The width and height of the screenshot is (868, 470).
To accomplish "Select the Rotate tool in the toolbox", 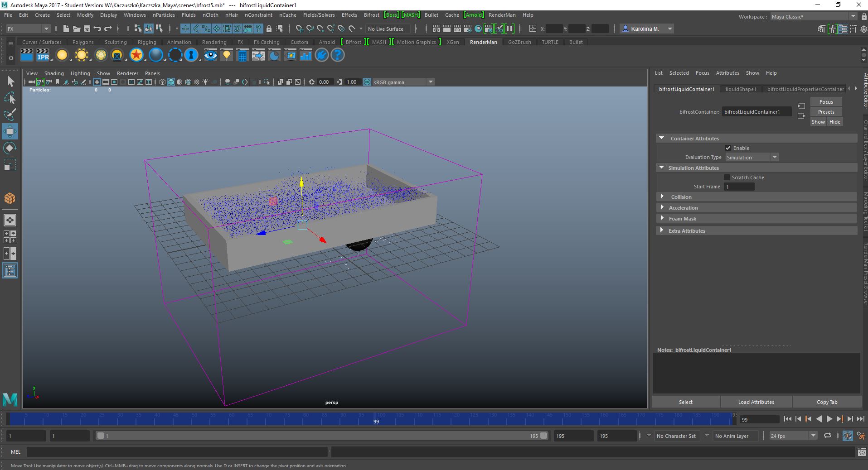I will (x=10, y=148).
